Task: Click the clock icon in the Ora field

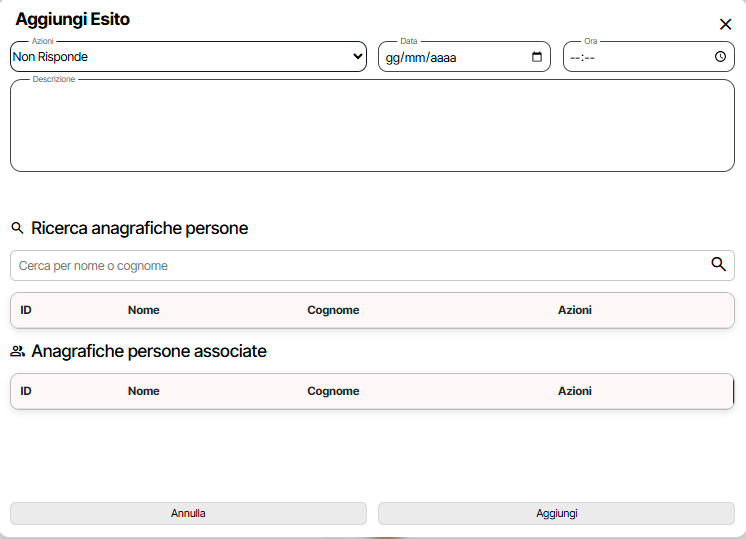Action: click(720, 57)
